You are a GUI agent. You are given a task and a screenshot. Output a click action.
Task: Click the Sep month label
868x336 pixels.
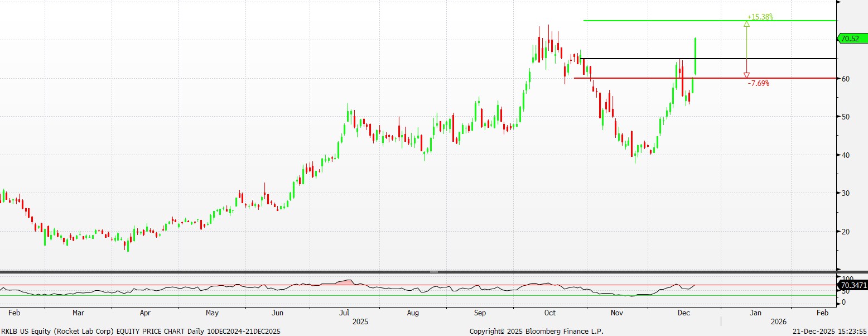[480, 313]
